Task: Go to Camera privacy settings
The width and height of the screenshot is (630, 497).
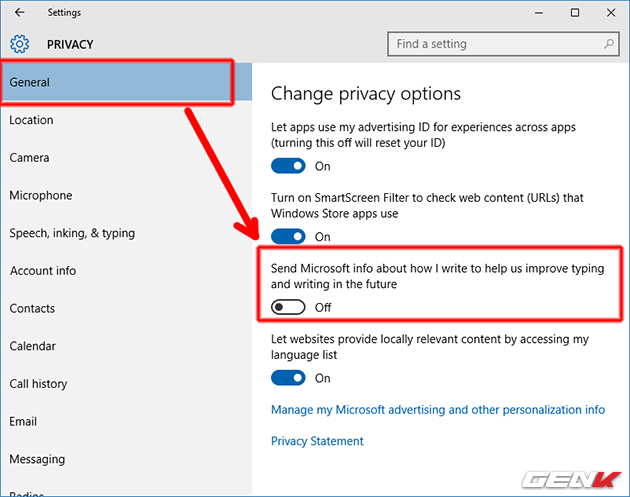Action: pos(30,158)
